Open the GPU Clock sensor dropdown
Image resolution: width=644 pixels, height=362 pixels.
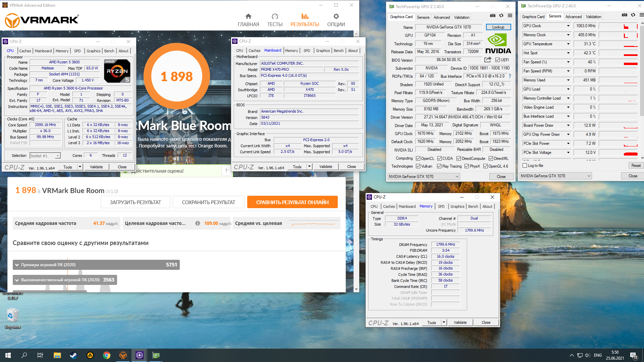click(x=568, y=26)
